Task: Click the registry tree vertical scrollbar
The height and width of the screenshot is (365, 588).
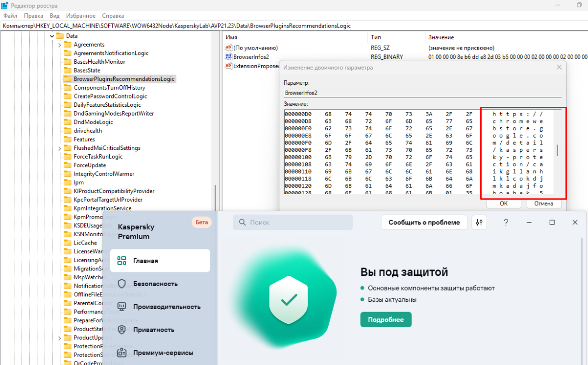Action: [215, 198]
